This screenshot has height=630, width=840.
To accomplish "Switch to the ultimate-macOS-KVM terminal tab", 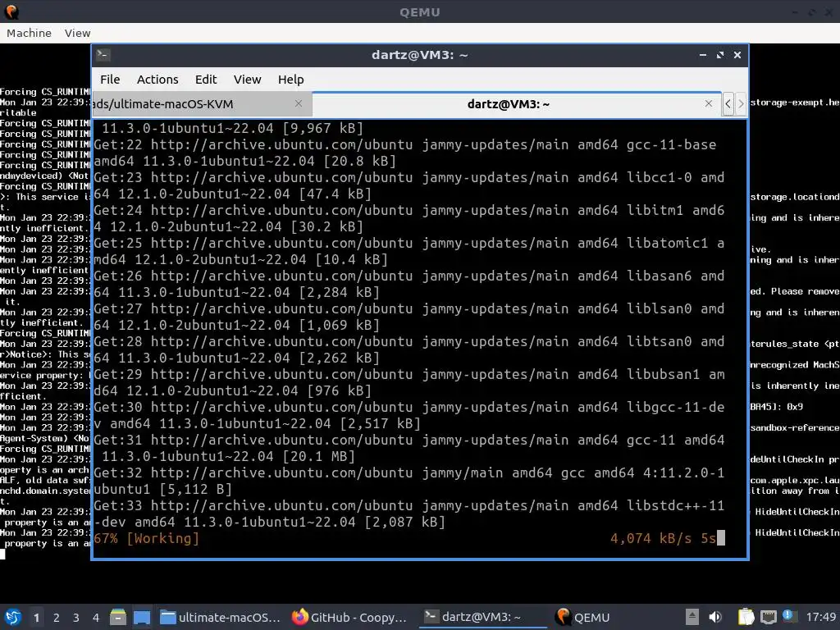I will click(202, 104).
